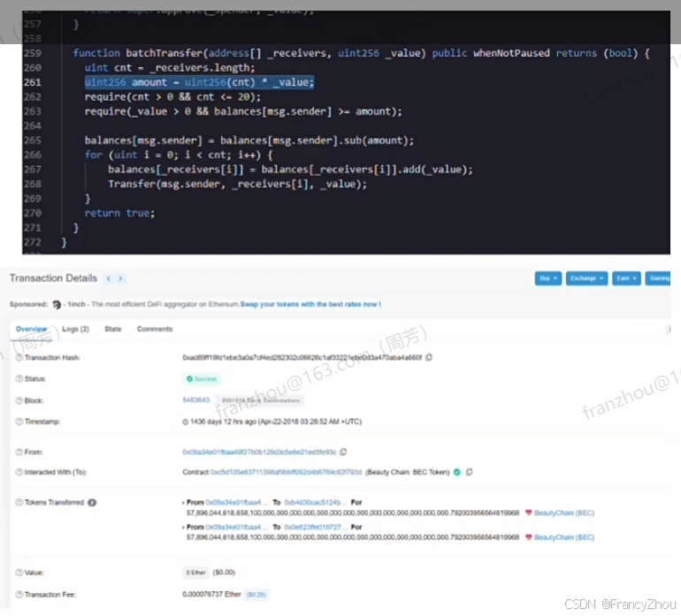The height and width of the screenshot is (616, 681).
Task: Open the Gaming dropdown
Action: click(x=658, y=278)
